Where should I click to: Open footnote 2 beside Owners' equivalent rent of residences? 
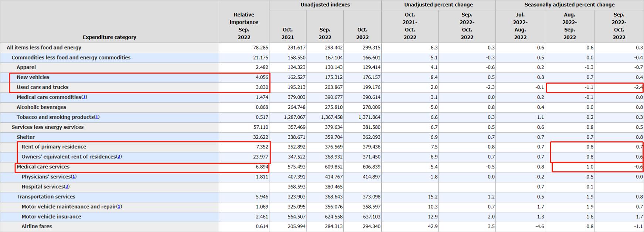119,157
